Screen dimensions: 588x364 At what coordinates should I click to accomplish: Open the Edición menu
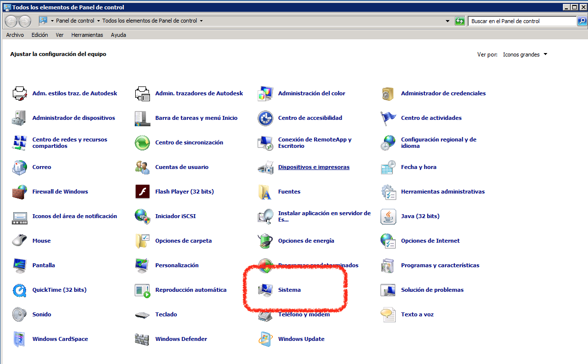click(x=40, y=35)
